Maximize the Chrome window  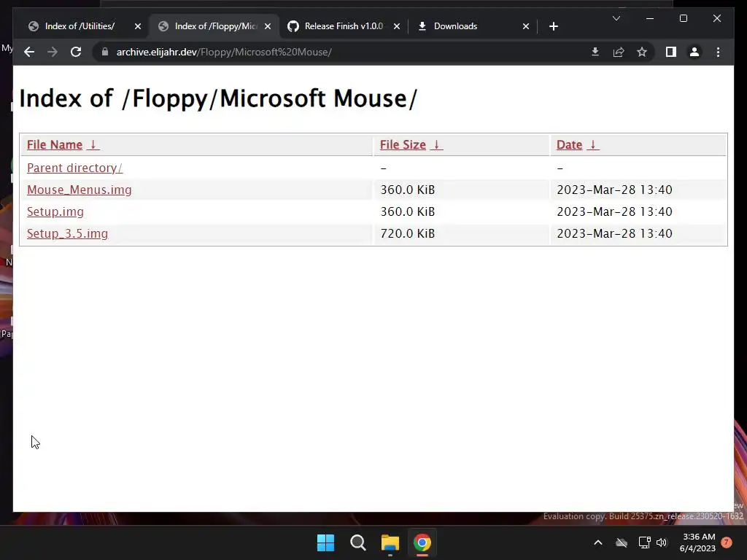[x=683, y=18]
